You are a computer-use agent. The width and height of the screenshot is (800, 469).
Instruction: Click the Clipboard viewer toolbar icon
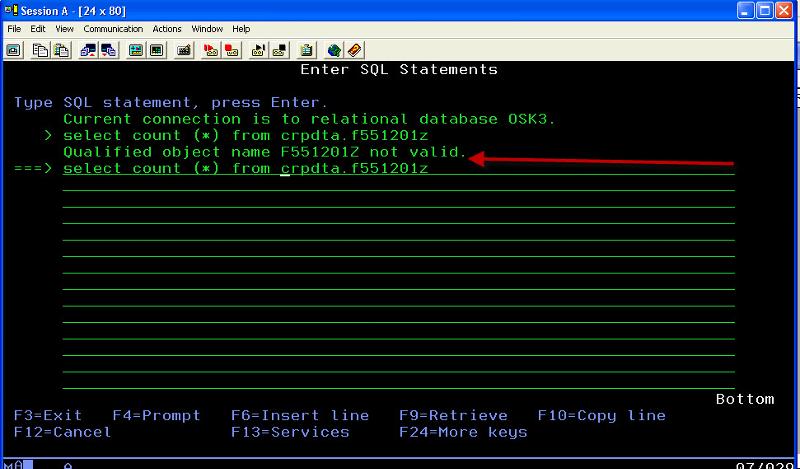click(x=306, y=50)
